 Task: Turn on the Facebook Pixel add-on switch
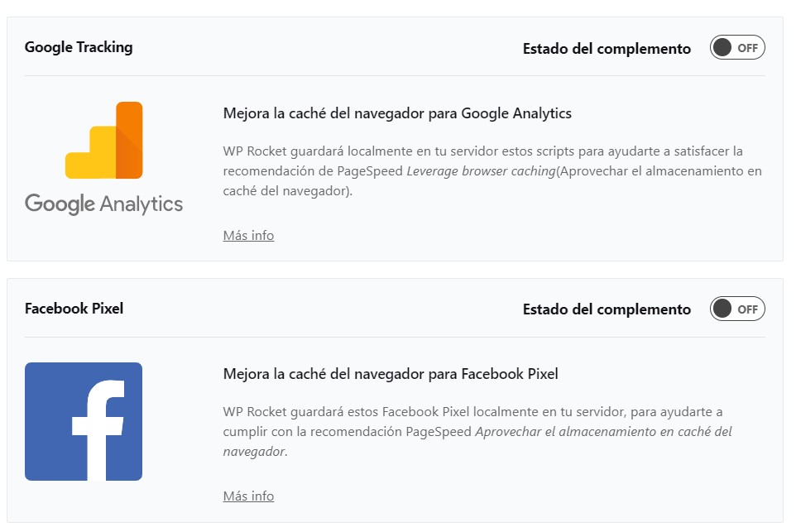737,309
